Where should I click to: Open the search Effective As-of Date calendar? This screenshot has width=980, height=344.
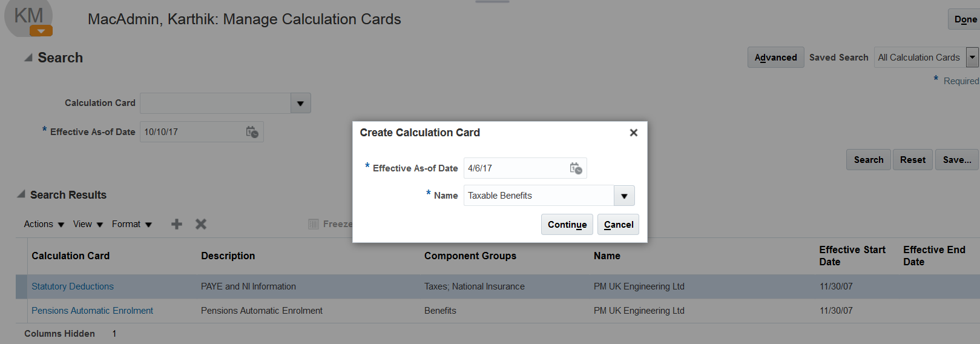click(x=252, y=132)
